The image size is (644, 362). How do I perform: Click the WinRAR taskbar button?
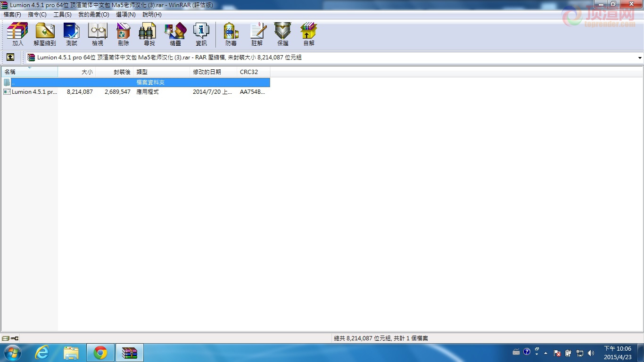(130, 353)
